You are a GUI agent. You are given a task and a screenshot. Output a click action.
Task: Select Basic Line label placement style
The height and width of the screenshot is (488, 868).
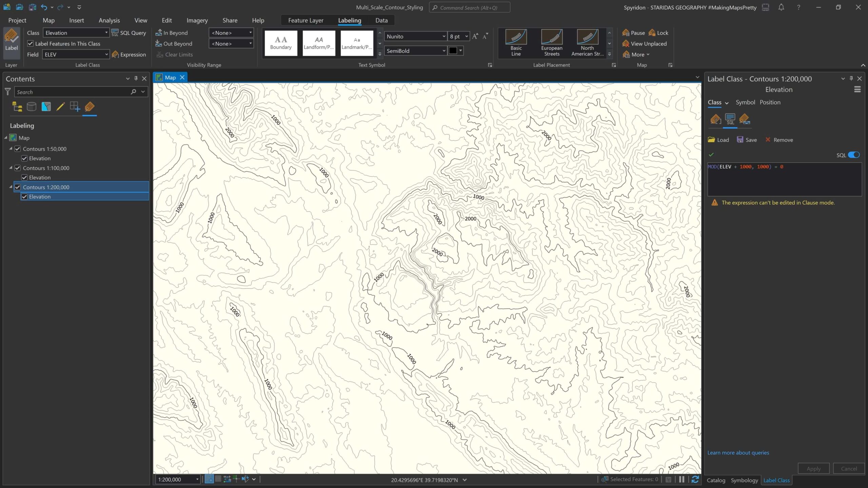[516, 42]
